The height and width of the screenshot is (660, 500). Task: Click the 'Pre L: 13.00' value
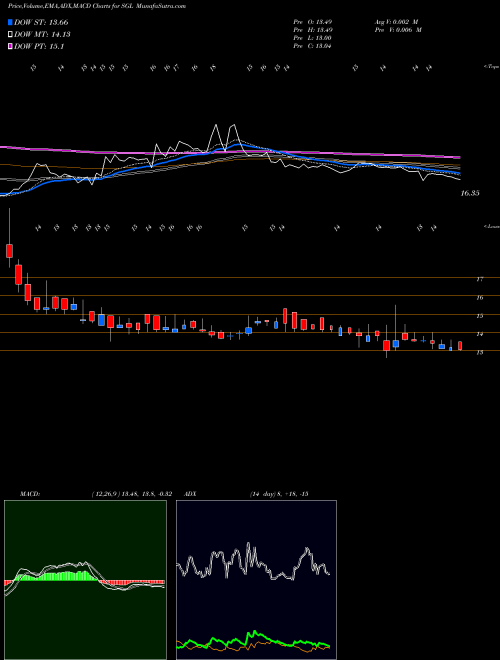313,38
